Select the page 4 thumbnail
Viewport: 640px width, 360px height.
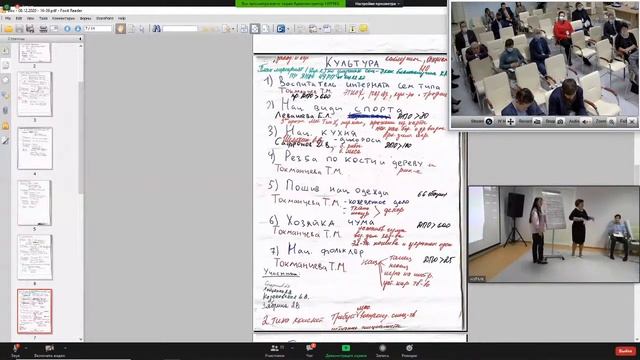35,148
